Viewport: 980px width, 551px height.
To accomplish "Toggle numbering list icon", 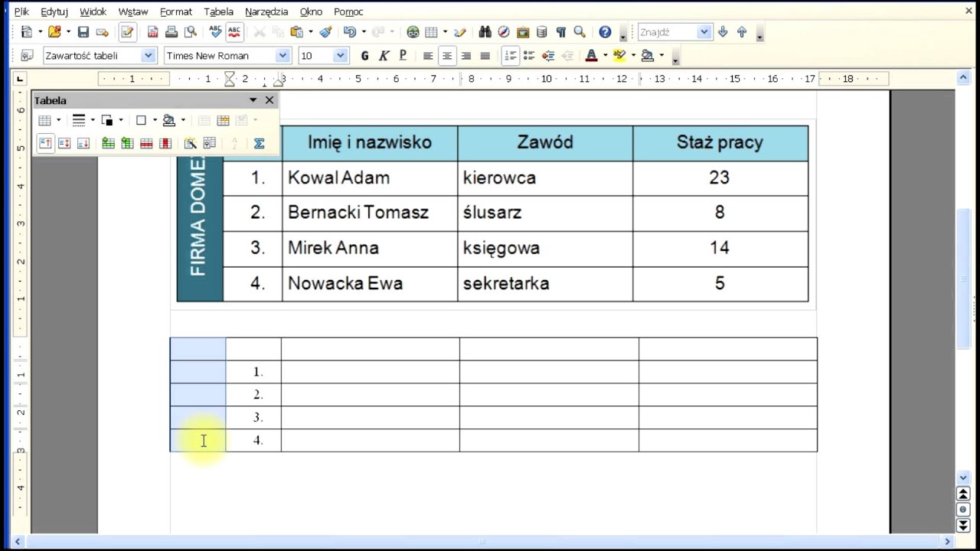I will pyautogui.click(x=510, y=56).
